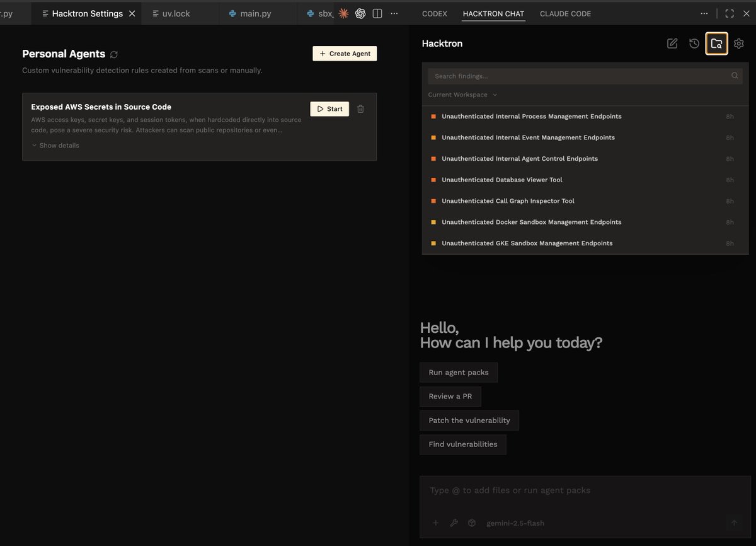Switch to the CLAUDE CODE tab
Image resolution: width=756 pixels, height=546 pixels.
point(565,13)
